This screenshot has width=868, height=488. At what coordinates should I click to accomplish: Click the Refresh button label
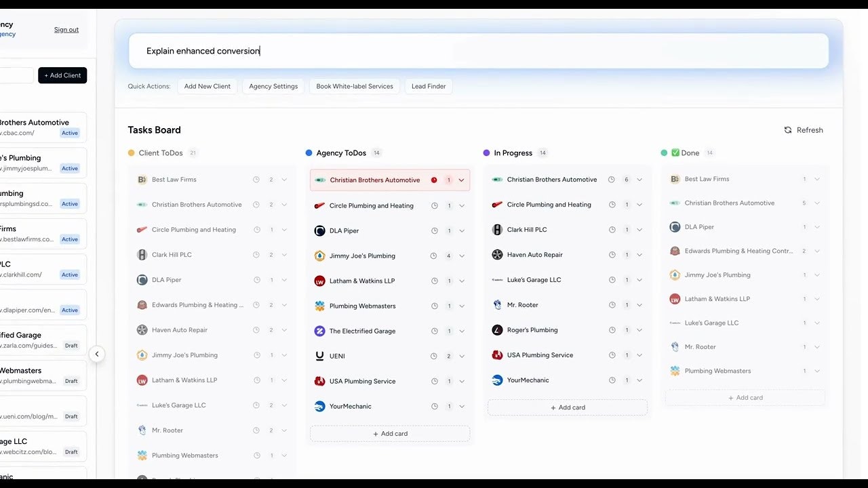click(x=810, y=130)
